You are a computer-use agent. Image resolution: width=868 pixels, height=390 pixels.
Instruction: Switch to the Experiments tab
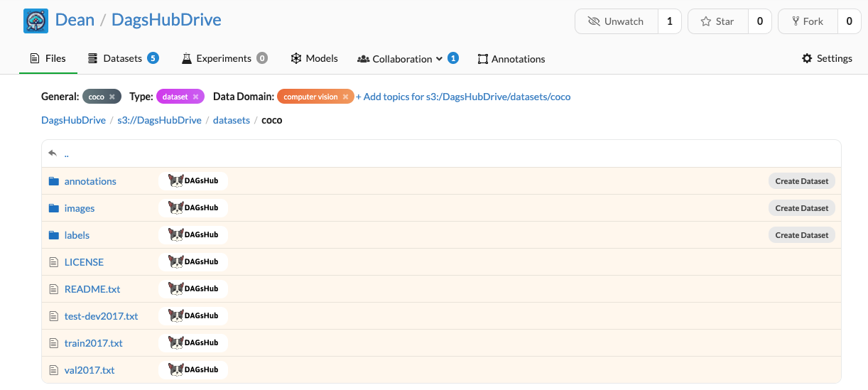coord(223,58)
